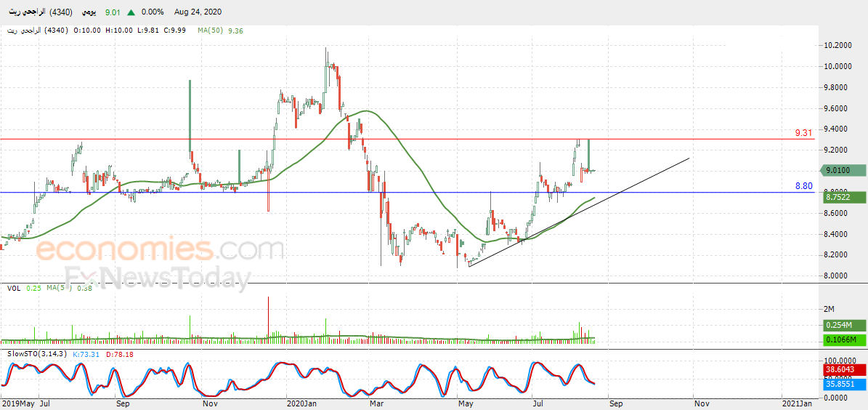Click the 8.0000 price axis label
The height and width of the screenshot is (410, 868).
click(x=836, y=276)
